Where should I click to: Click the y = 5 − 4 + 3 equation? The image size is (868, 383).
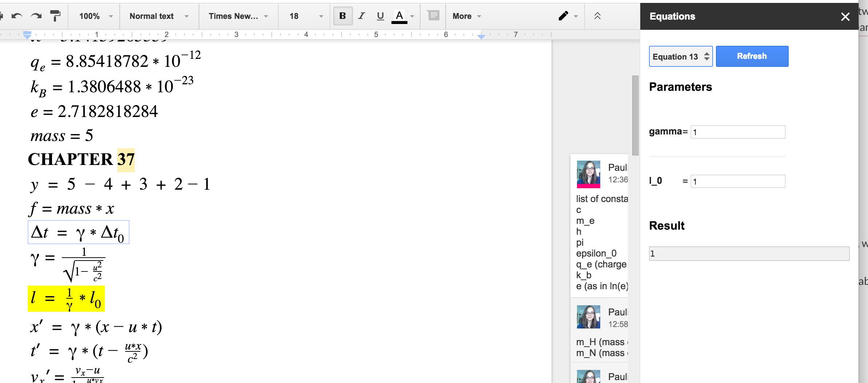120,185
